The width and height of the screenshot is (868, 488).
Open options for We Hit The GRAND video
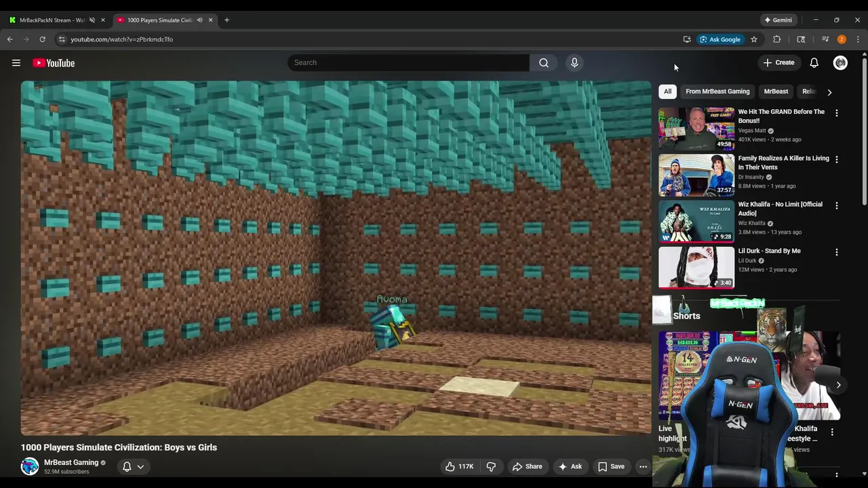pos(837,113)
